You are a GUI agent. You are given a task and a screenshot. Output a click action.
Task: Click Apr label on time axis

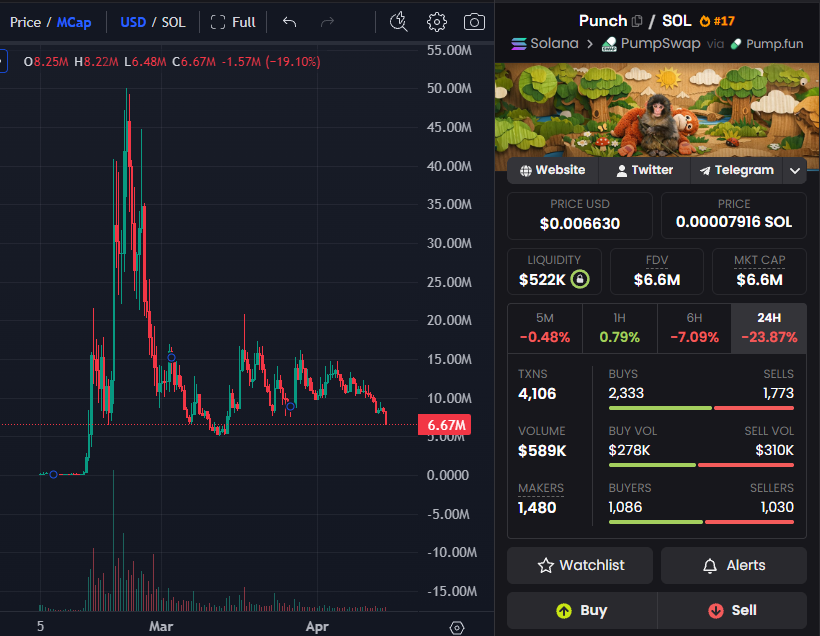tap(317, 627)
